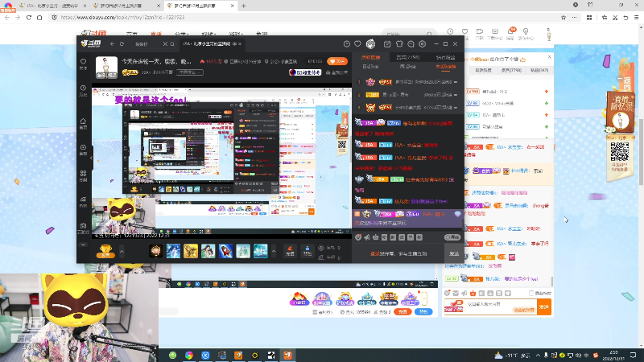Viewport: 644px width, 362px height.
Task: Clear the Douyu client search box
Action: tap(165, 44)
